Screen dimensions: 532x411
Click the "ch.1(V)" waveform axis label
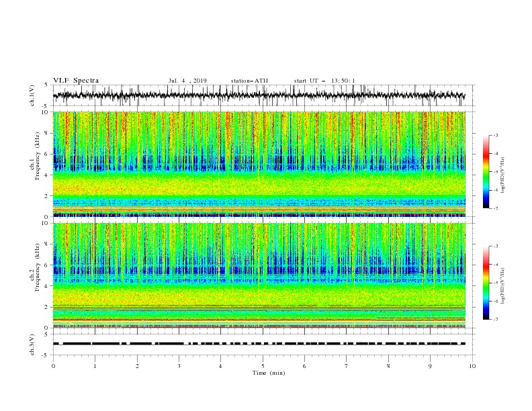pos(33,95)
